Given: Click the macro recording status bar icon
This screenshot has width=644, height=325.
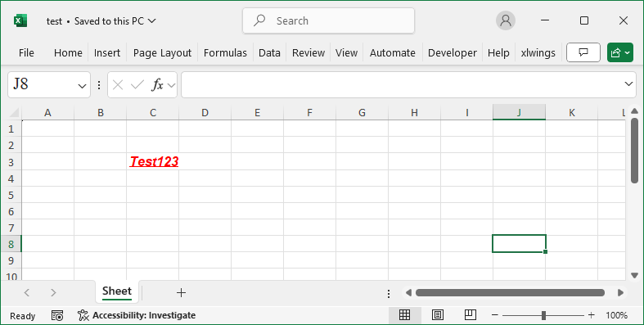Looking at the screenshot, I should (x=57, y=315).
